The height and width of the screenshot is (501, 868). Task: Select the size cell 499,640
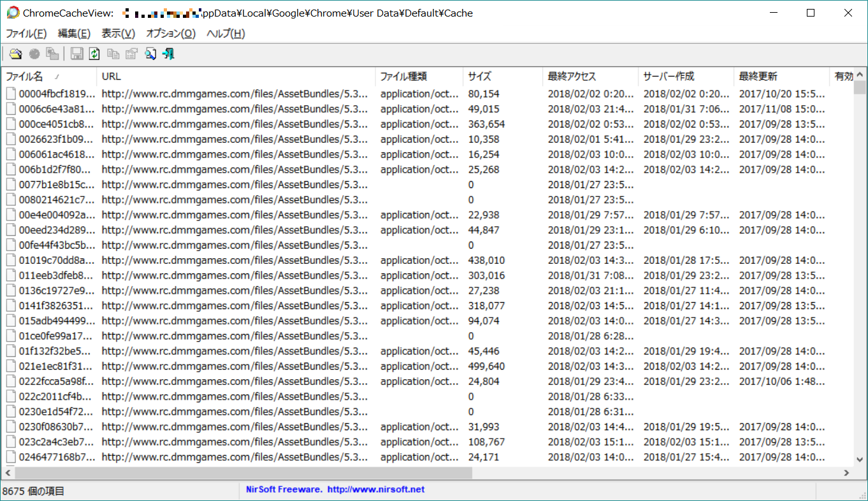pos(486,367)
